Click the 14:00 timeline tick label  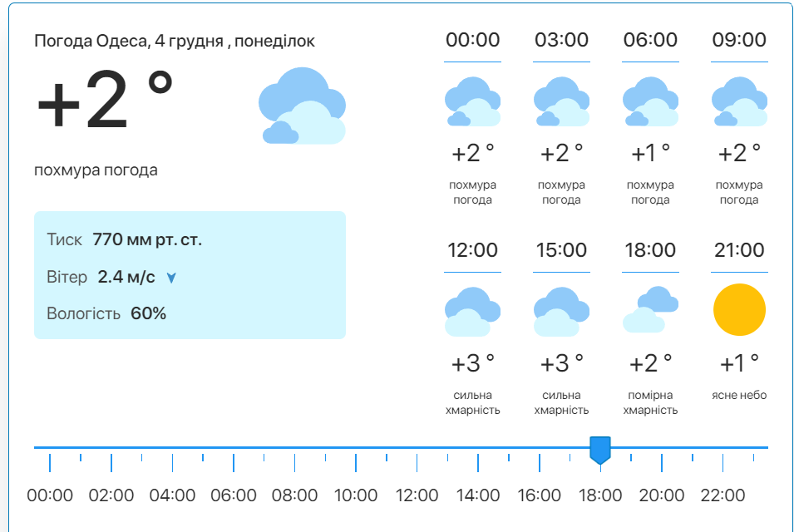(478, 495)
